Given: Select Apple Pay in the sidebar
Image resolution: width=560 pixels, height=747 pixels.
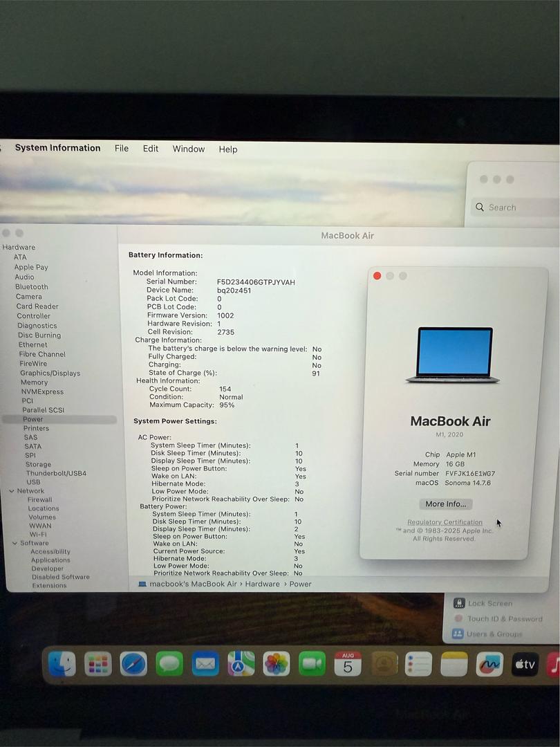Looking at the screenshot, I should click(31, 267).
